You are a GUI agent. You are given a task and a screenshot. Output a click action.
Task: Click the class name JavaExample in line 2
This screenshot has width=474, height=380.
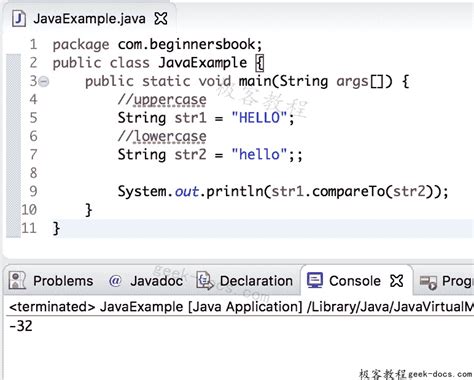point(203,63)
